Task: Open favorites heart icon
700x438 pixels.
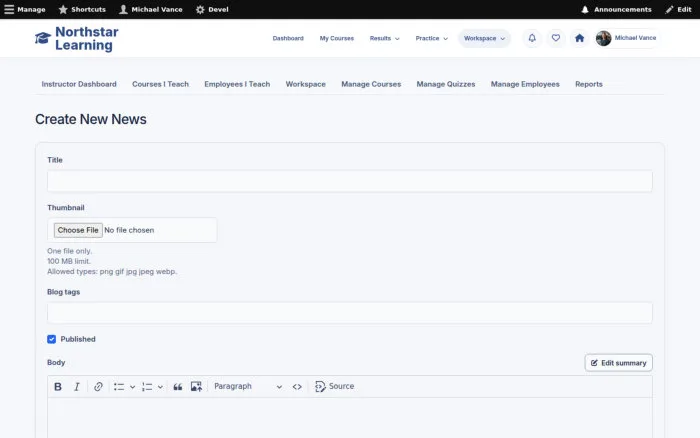Action: (x=555, y=38)
